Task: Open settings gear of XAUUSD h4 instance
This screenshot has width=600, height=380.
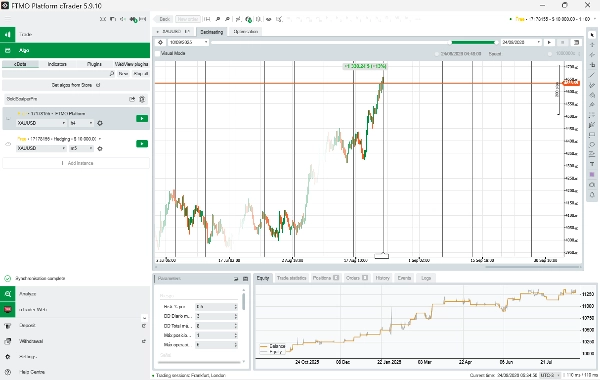Action: point(100,123)
